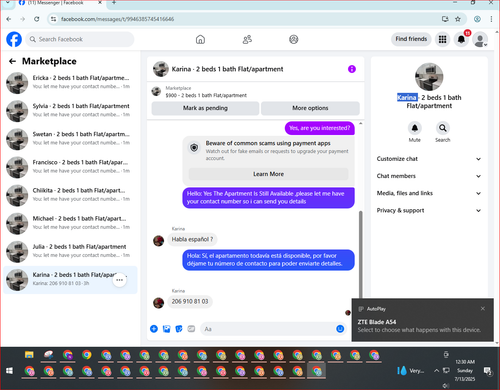
Task: Choose a sticker from the composer
Action: coord(179,329)
